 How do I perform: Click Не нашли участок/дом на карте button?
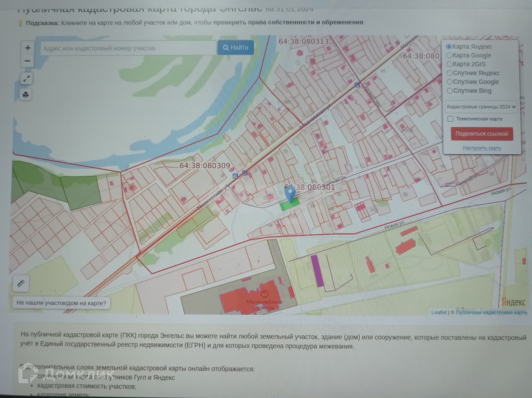(61, 303)
